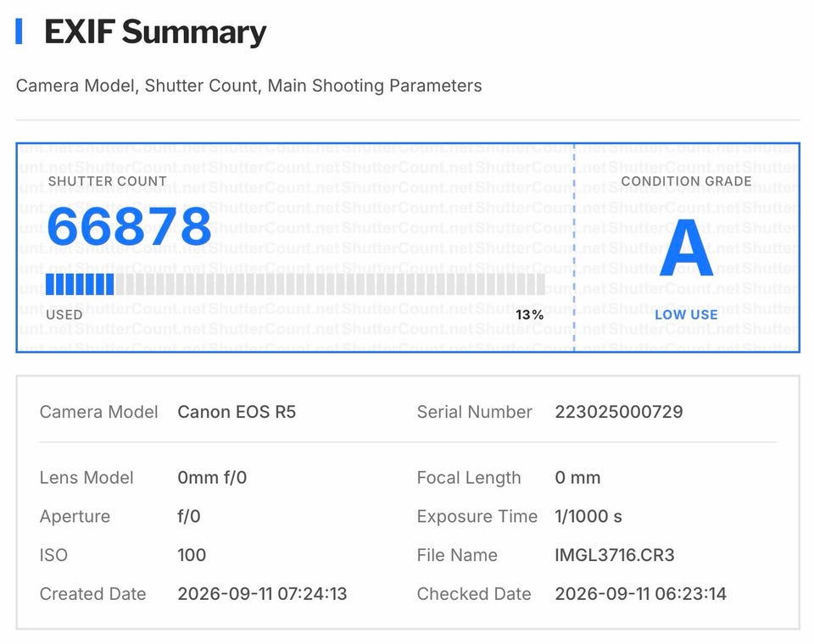814x644 pixels.
Task: Select serial number 223025000729
Action: pyautogui.click(x=619, y=412)
